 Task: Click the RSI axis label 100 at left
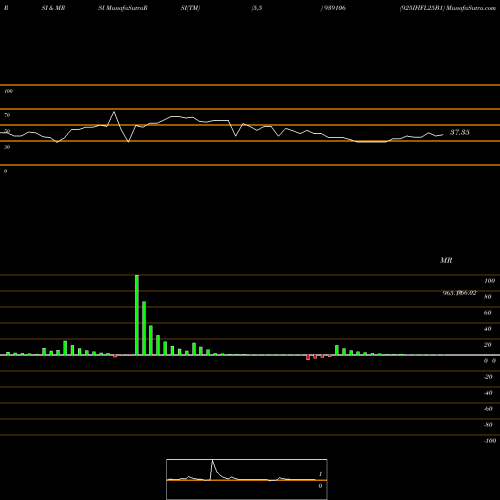coord(8,91)
